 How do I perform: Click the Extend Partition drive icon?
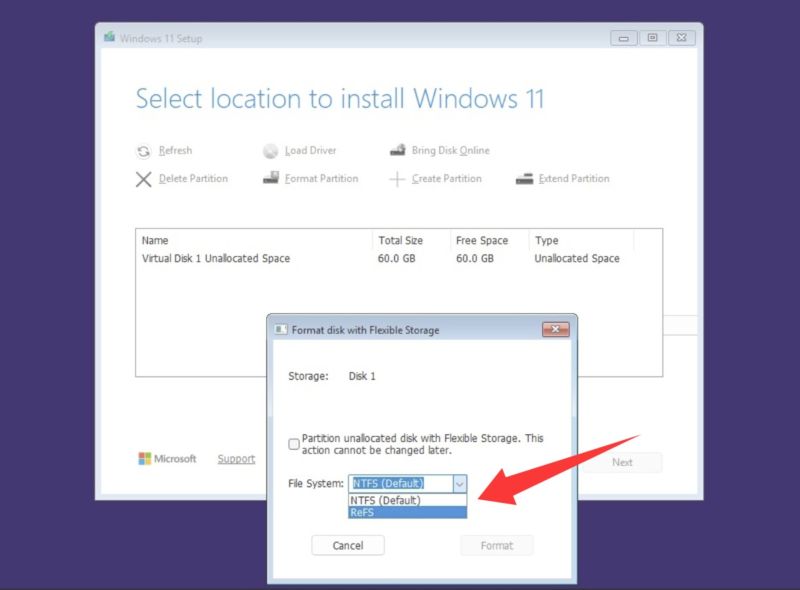[x=524, y=179]
